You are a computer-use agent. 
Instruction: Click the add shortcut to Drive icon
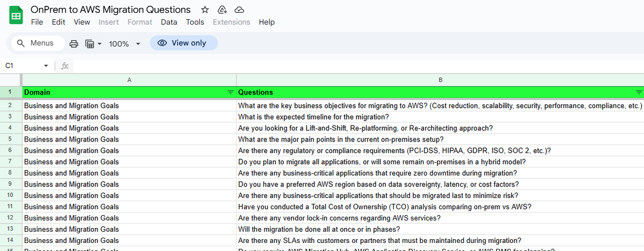[222, 10]
